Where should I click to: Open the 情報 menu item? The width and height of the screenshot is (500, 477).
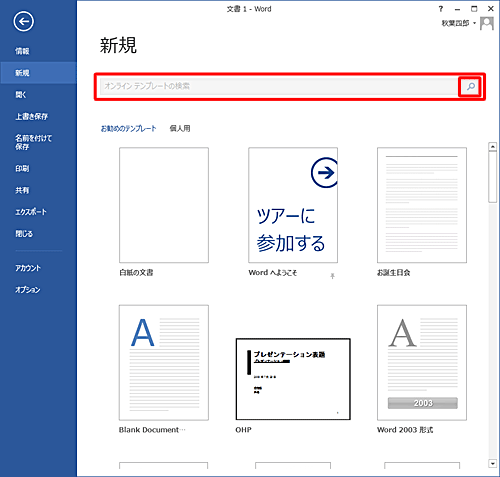pos(22,51)
